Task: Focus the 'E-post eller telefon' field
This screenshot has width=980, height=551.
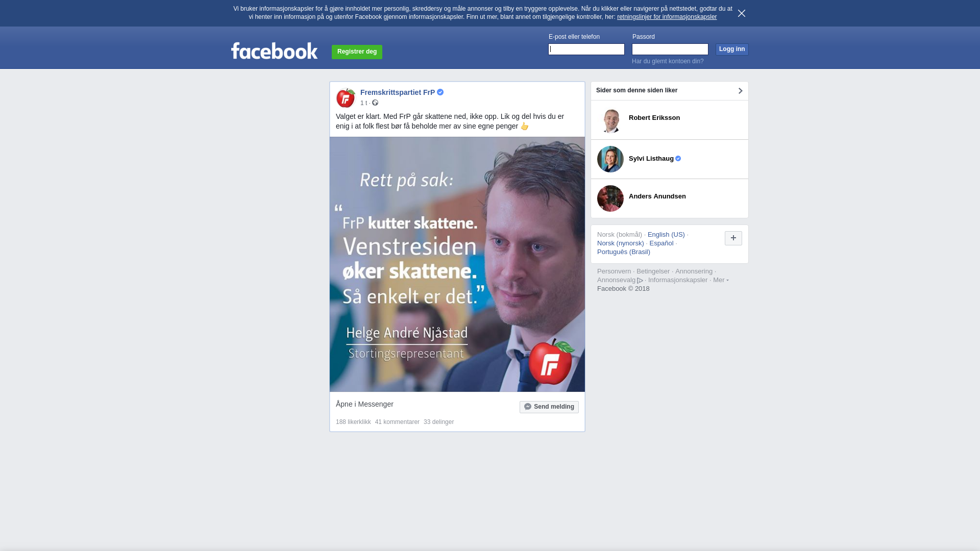Action: tap(586, 49)
